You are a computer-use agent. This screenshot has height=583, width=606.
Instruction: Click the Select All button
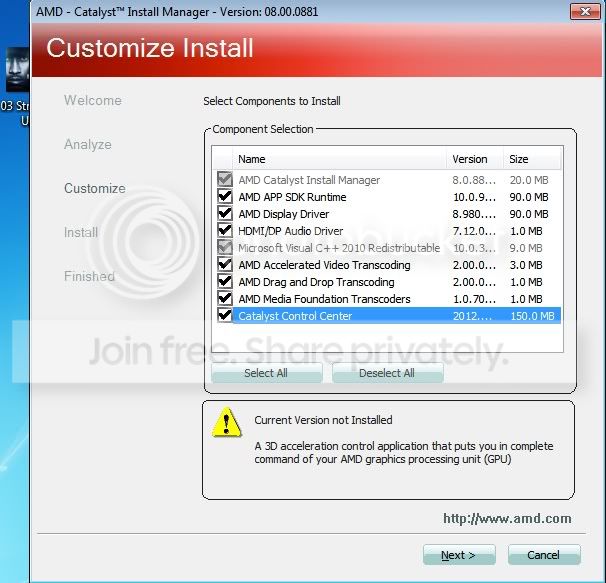coord(267,373)
